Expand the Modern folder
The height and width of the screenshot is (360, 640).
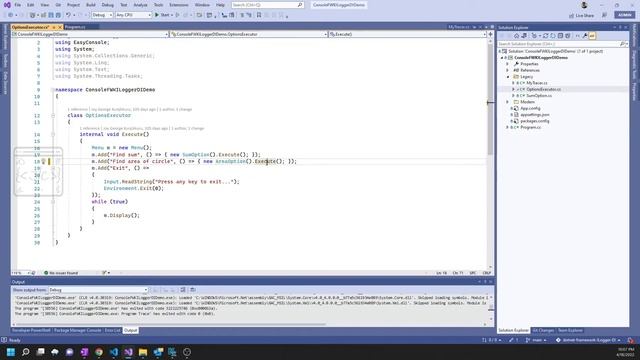508,102
